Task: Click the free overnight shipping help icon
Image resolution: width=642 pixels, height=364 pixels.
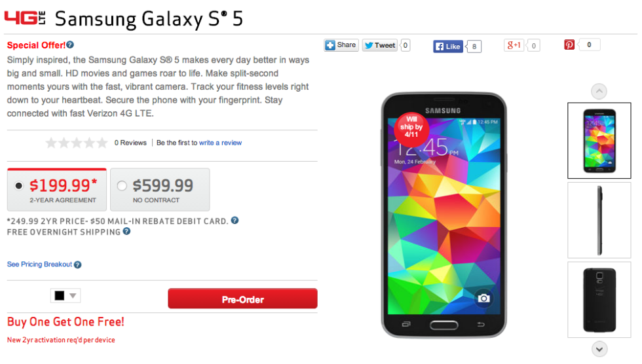Action: click(x=126, y=231)
